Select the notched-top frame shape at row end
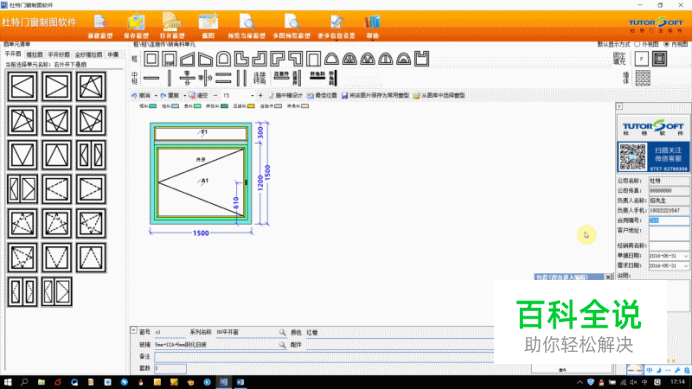Image resolution: width=692 pixels, height=389 pixels. (421, 59)
